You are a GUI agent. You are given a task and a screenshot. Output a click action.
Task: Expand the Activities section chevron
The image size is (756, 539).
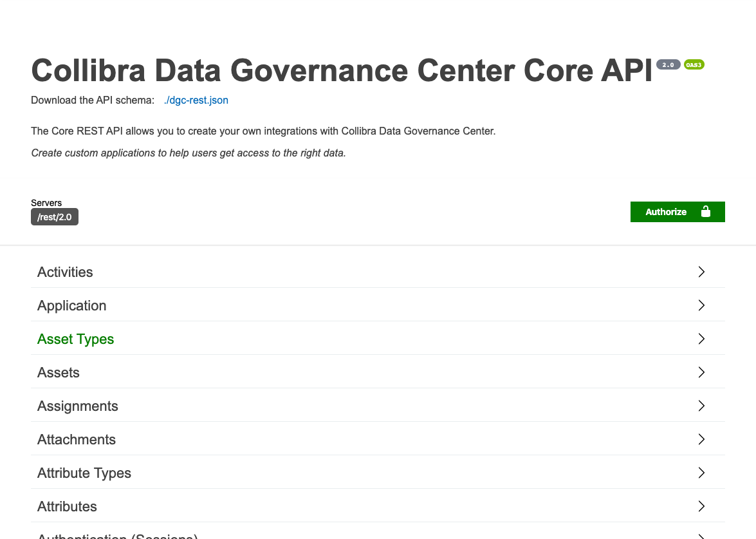[701, 272]
